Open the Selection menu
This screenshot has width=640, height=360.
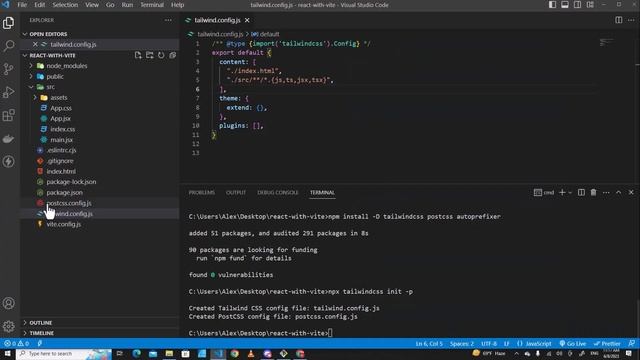tap(65, 5)
